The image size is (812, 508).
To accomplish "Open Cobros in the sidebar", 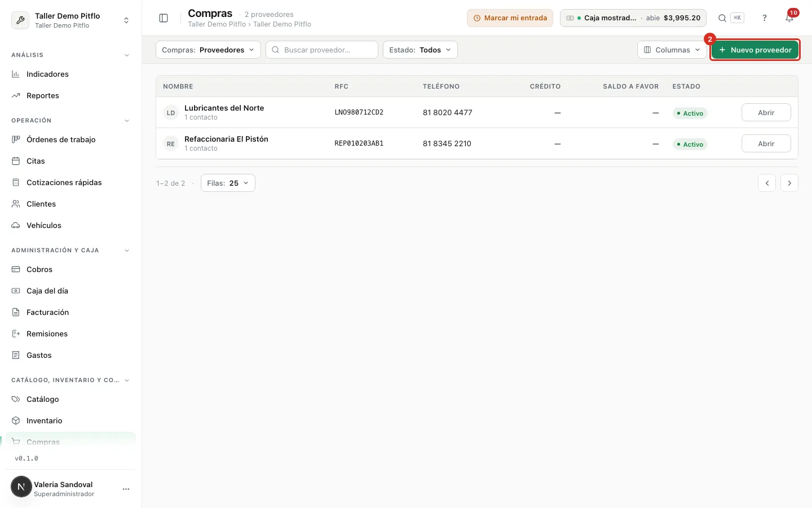I will (x=71, y=269).
